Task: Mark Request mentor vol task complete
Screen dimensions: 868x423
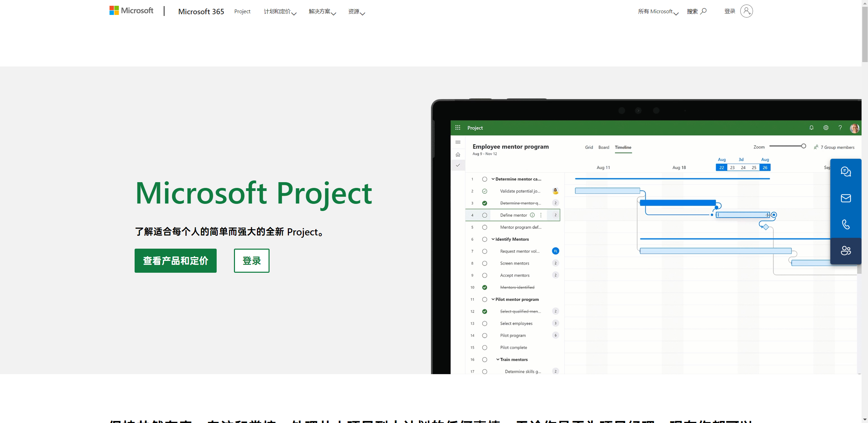Action: pos(485,251)
